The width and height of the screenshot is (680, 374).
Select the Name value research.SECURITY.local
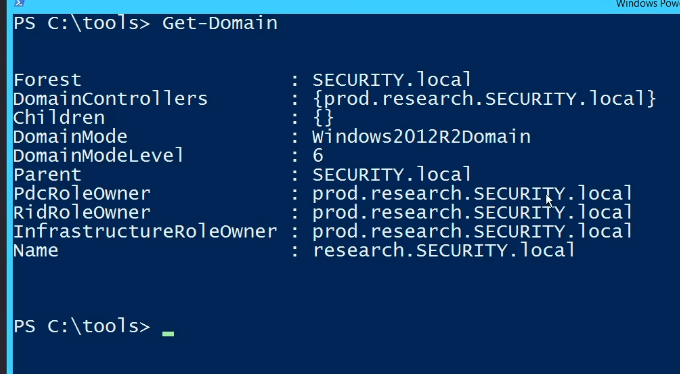click(x=444, y=250)
